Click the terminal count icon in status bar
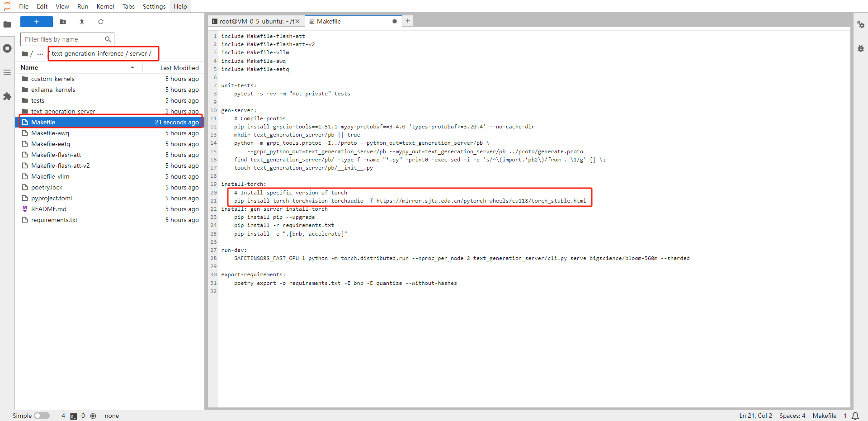Viewport: 868px width, 421px height. click(74, 416)
